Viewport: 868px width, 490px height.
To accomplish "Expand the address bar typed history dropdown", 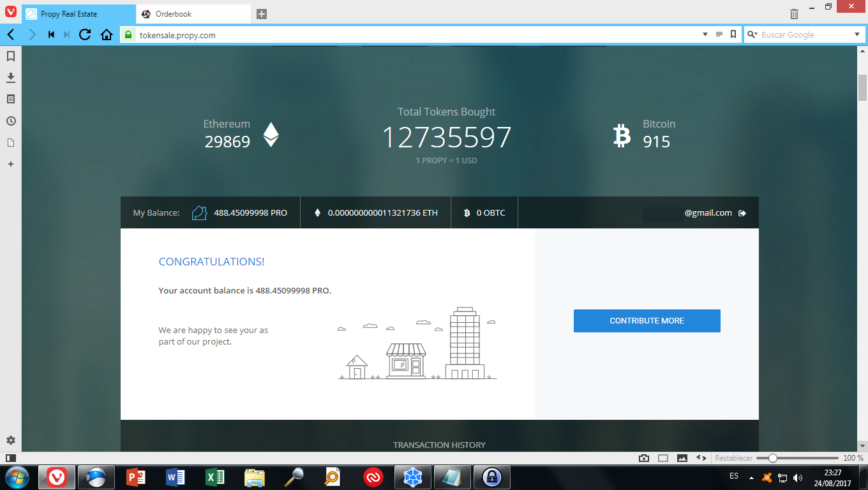I will (705, 34).
